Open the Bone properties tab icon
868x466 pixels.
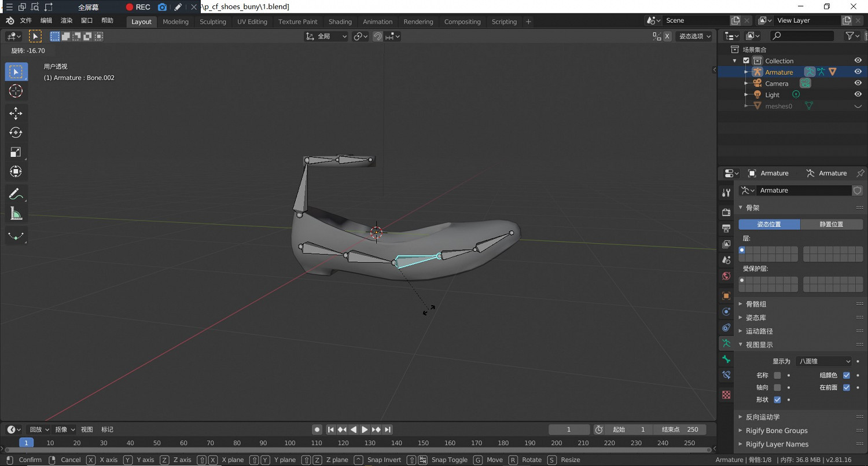(x=726, y=359)
